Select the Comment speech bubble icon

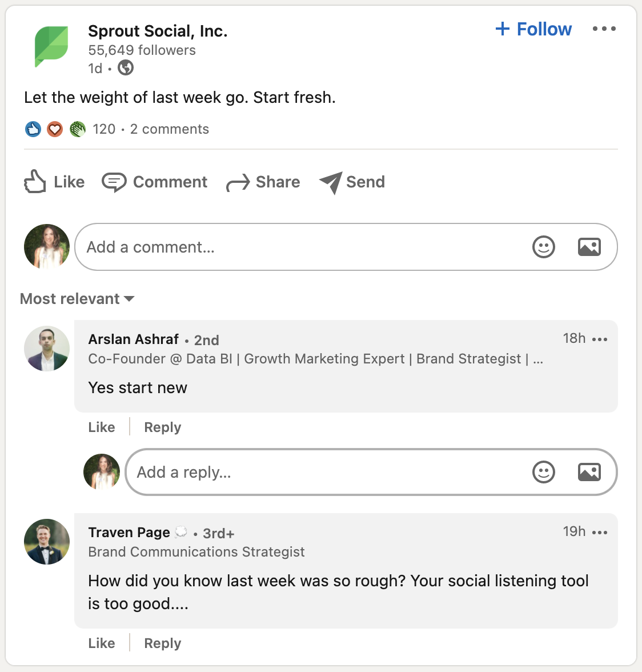[114, 182]
